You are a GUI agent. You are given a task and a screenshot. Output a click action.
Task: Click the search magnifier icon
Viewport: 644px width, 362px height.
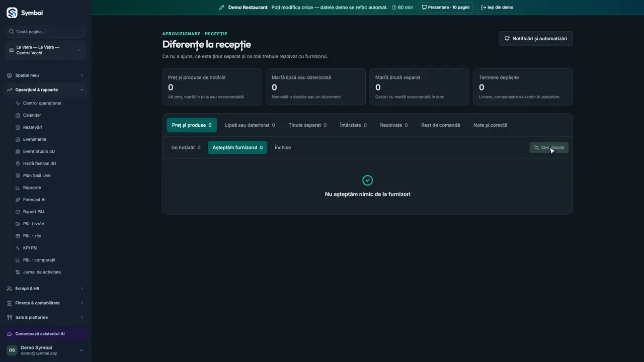point(12,32)
